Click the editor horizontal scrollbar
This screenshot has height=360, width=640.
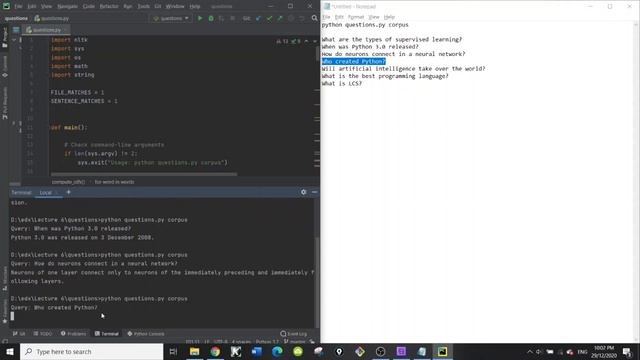click(144, 174)
